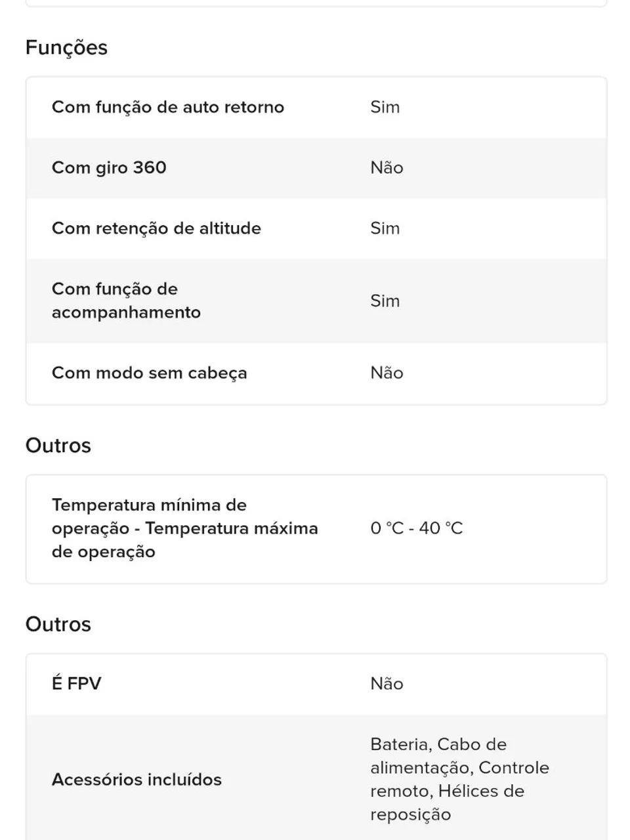The height and width of the screenshot is (840, 630).
Task: Select the 'Com giro 360' label
Action: tap(109, 167)
